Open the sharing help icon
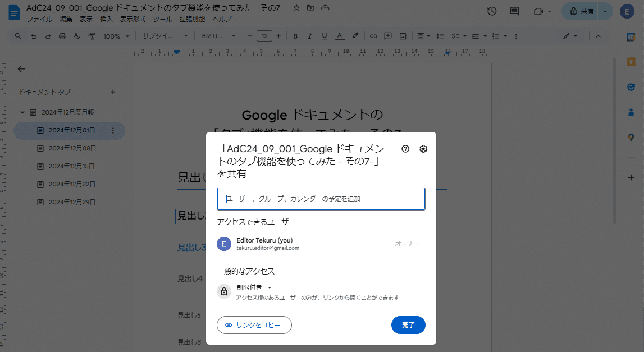 pyautogui.click(x=405, y=149)
